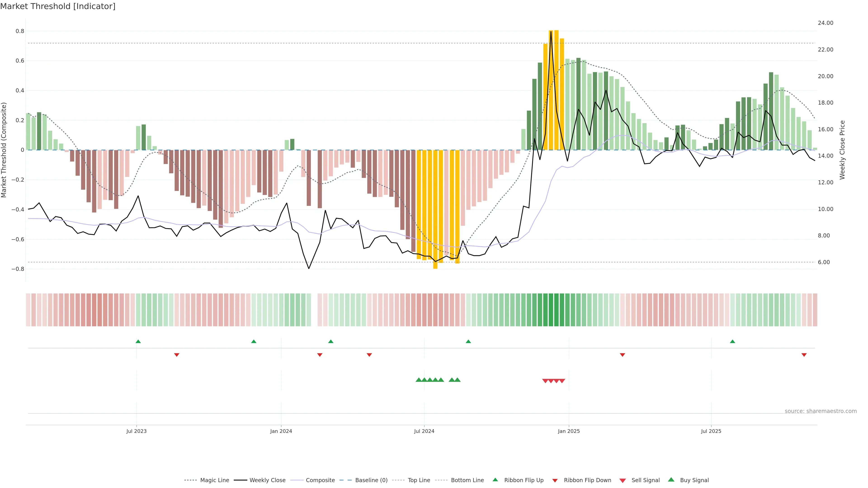Click the Jan 2025 x-axis label
This screenshot has width=868, height=488.
pos(568,431)
